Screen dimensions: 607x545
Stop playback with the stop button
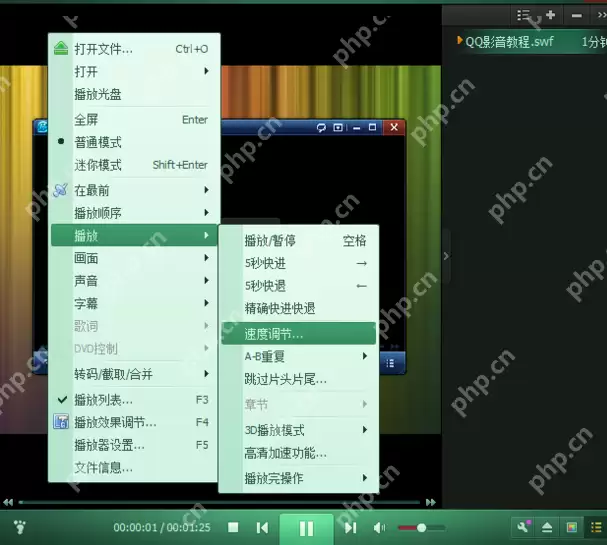pos(233,527)
